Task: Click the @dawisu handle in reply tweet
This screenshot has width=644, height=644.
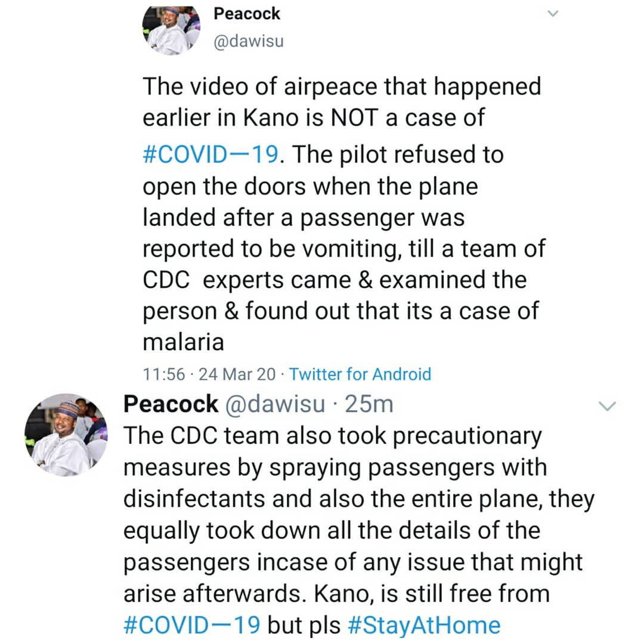Action: click(x=275, y=404)
